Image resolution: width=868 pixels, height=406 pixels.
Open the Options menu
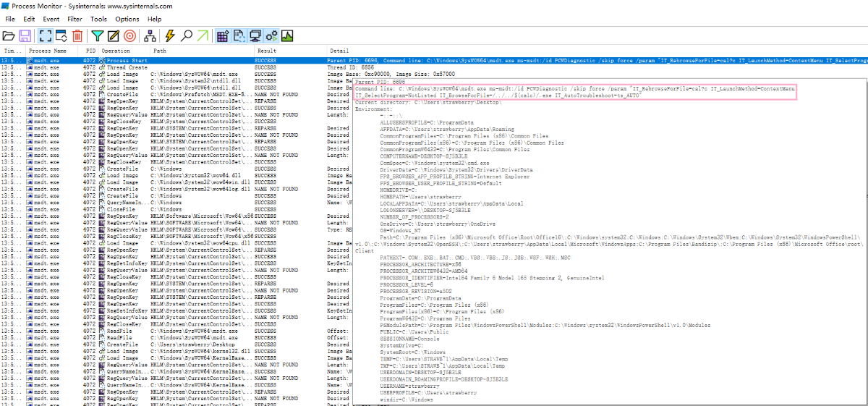point(127,19)
